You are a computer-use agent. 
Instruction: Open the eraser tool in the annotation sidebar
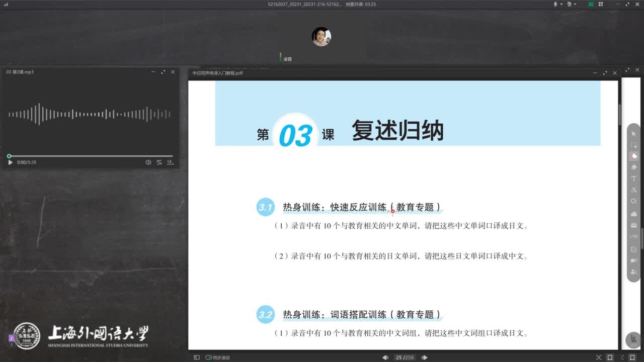633,166
